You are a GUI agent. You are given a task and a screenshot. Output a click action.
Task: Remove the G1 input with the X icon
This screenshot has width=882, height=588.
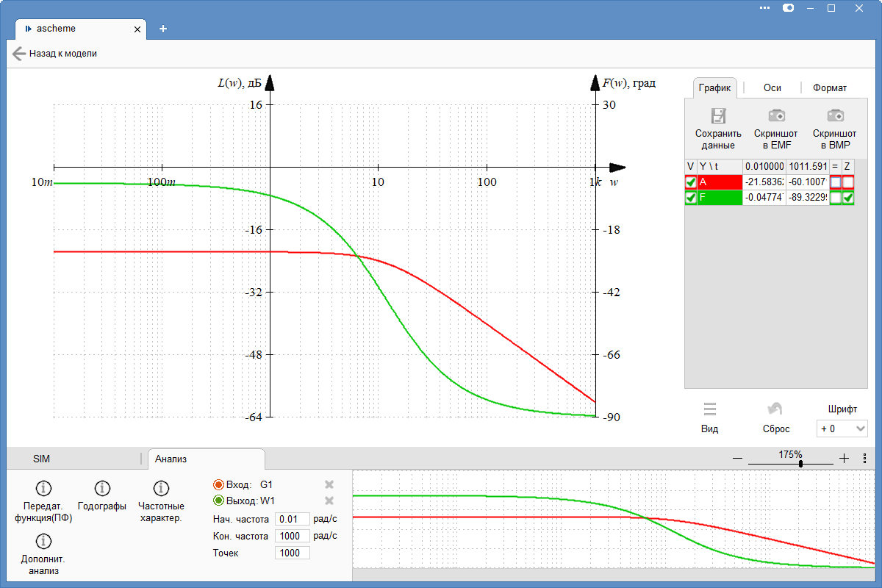tap(329, 484)
